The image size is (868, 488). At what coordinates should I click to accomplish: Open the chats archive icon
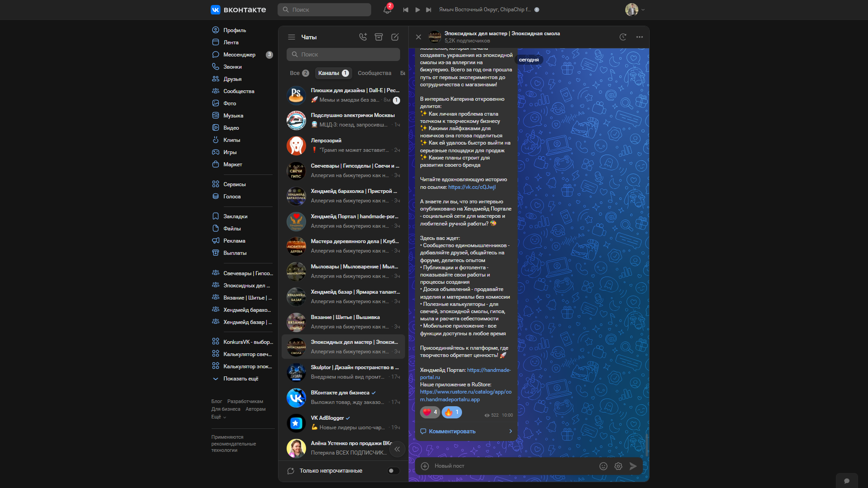[379, 37]
